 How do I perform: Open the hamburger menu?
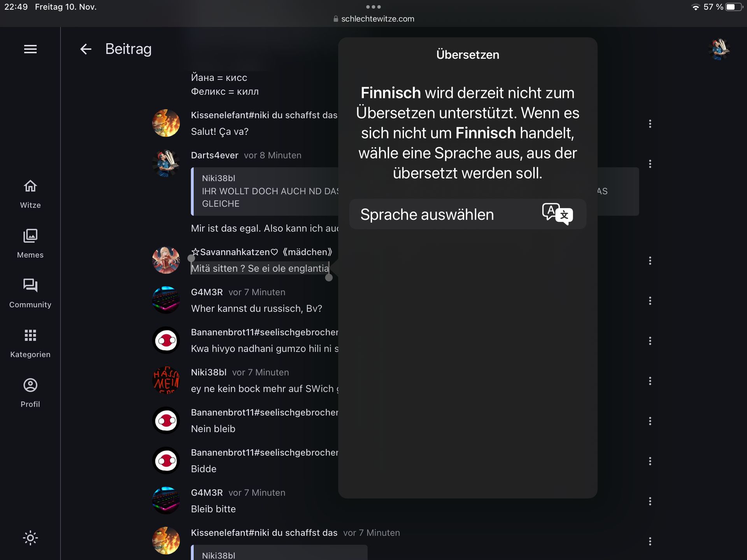[30, 49]
